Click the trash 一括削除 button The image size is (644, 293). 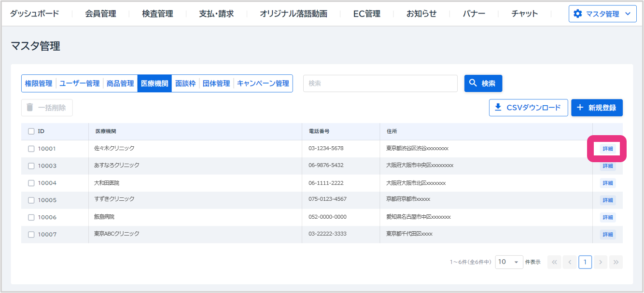point(47,108)
